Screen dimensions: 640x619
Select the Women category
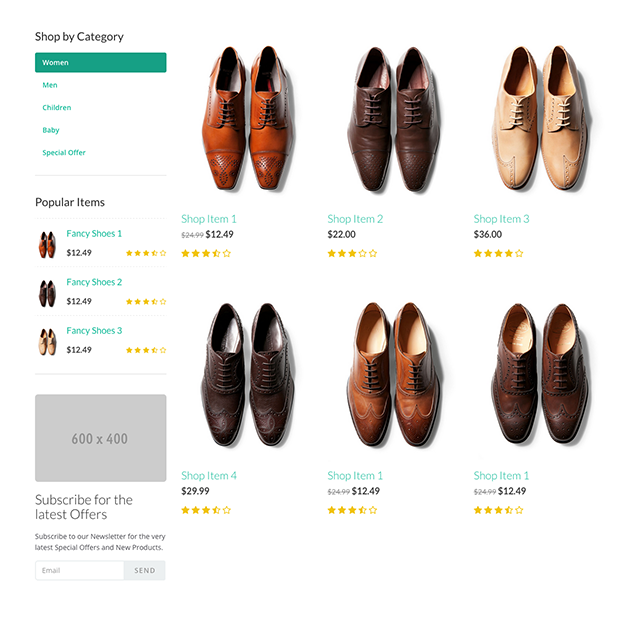tap(100, 62)
